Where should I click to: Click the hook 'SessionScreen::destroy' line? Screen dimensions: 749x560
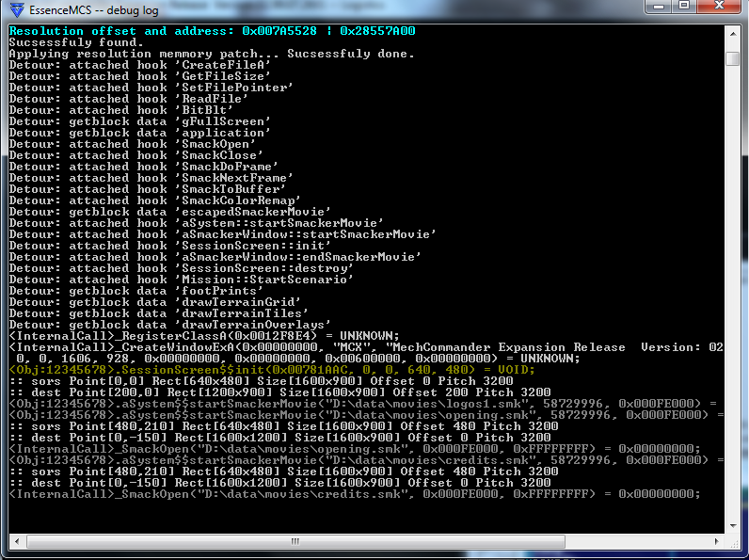[181, 268]
